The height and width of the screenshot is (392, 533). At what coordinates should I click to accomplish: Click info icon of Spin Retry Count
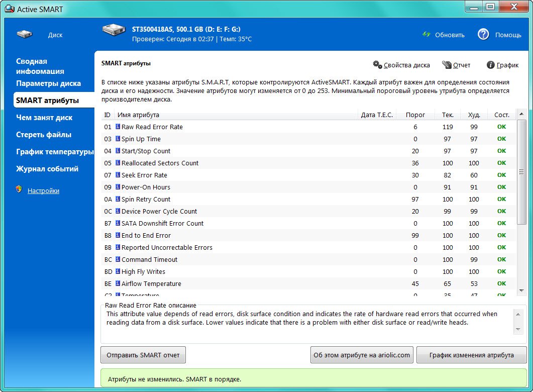click(118, 199)
